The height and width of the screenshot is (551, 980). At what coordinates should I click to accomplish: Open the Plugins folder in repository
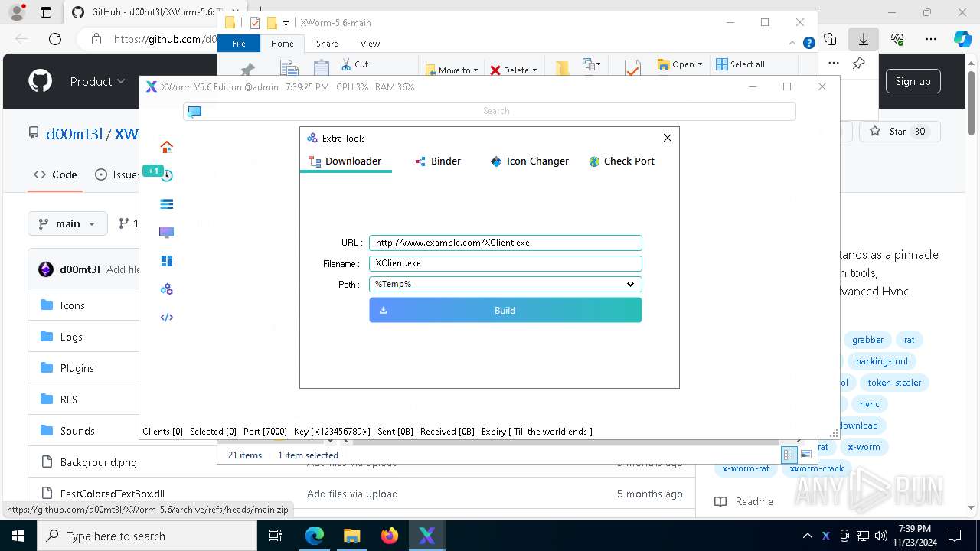tap(77, 368)
